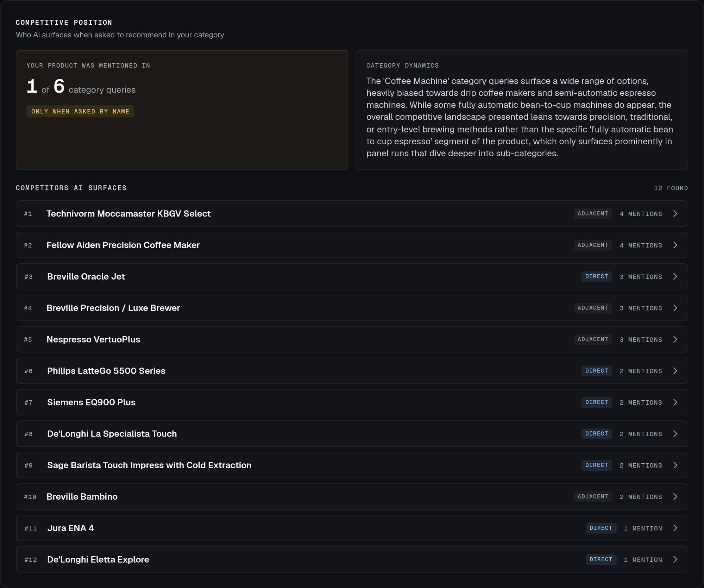The width and height of the screenshot is (704, 588).
Task: Click the DIRECT badge on Siemens EQ900 Plus
Action: pyautogui.click(x=597, y=402)
